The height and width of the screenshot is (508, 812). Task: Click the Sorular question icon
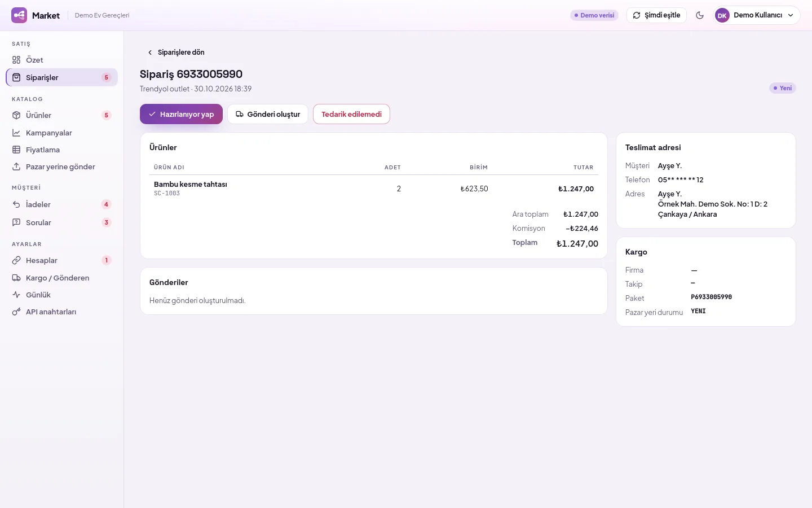pos(16,222)
